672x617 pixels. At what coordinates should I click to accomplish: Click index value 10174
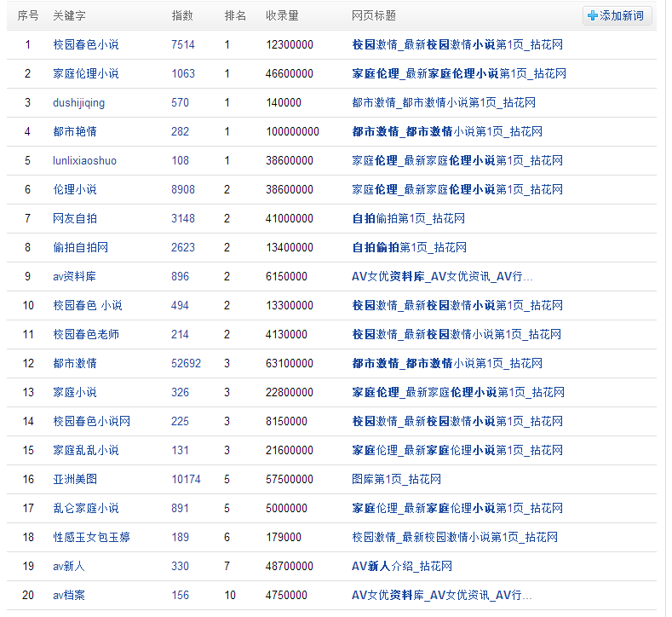pos(186,479)
